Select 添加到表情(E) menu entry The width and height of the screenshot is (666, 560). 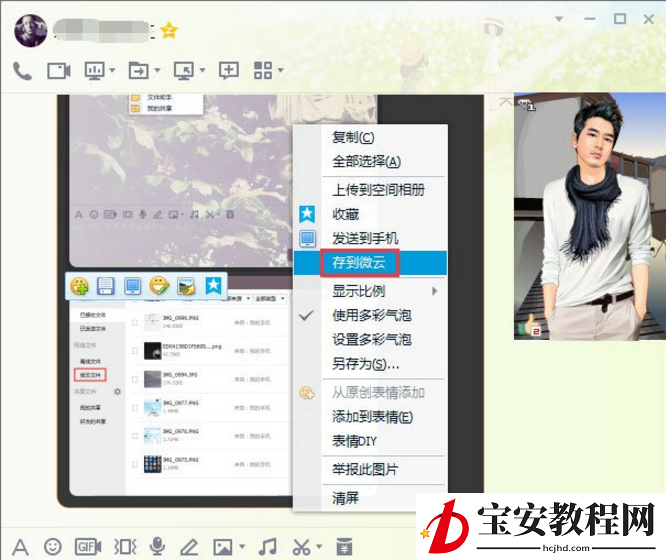[373, 417]
